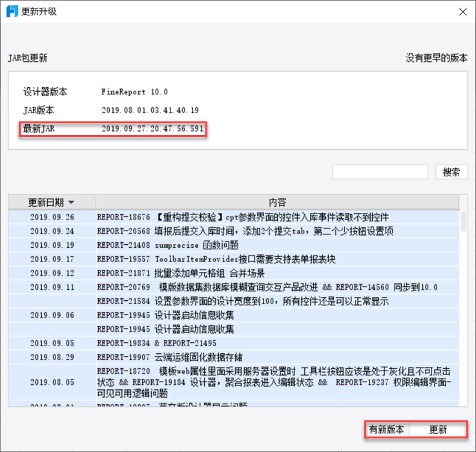Screen dimensions: 476x452
Task: Select row REPORT-19907 云端运维固化数据存储
Action: tap(278, 357)
